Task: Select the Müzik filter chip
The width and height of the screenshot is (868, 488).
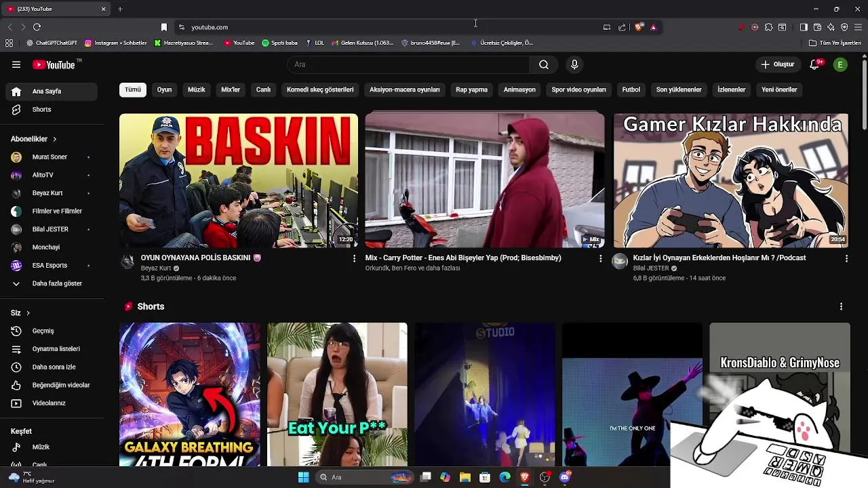Action: 197,89
